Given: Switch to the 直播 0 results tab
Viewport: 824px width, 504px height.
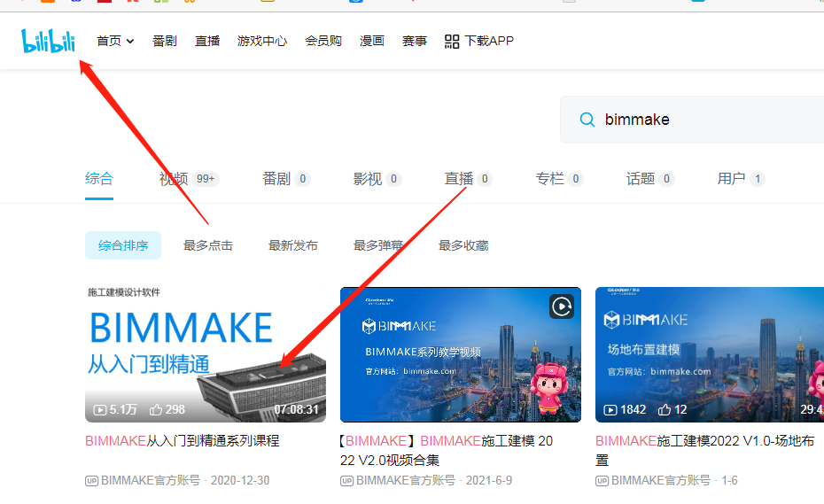Looking at the screenshot, I should [x=468, y=179].
